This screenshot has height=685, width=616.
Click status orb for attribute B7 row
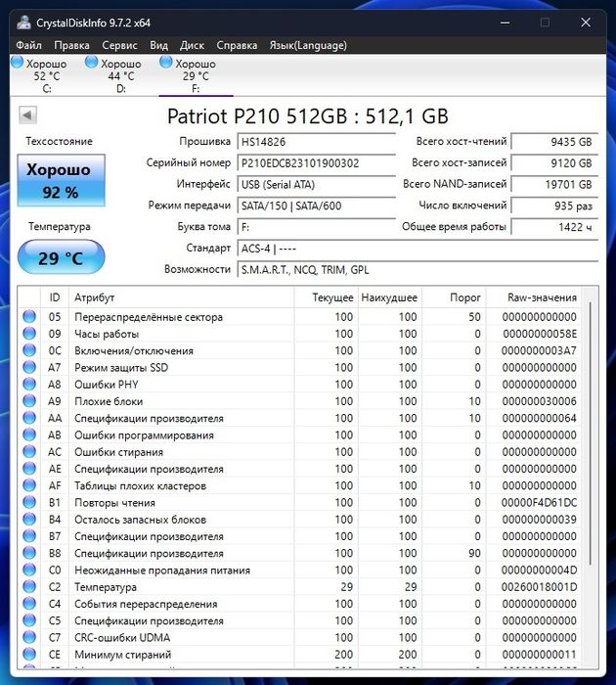[x=29, y=536]
